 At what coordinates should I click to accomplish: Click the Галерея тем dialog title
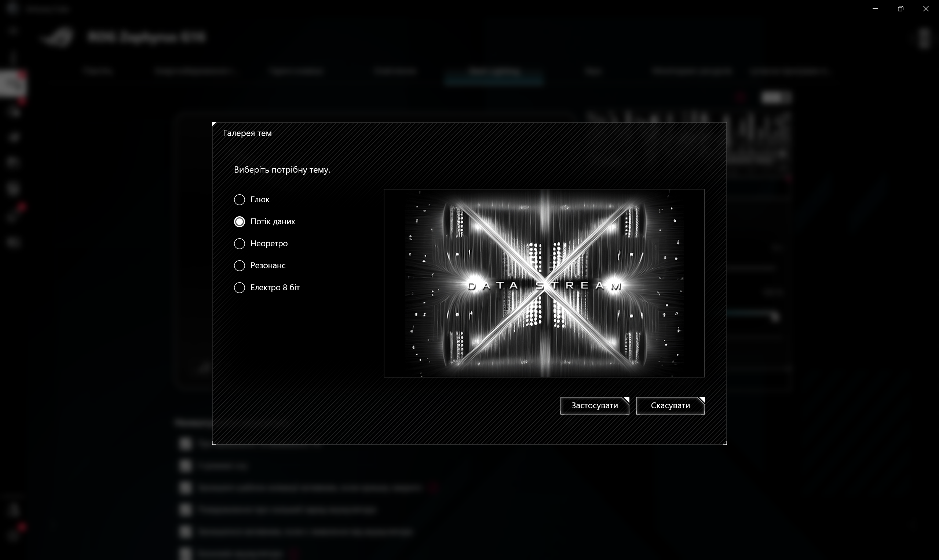[x=247, y=133]
